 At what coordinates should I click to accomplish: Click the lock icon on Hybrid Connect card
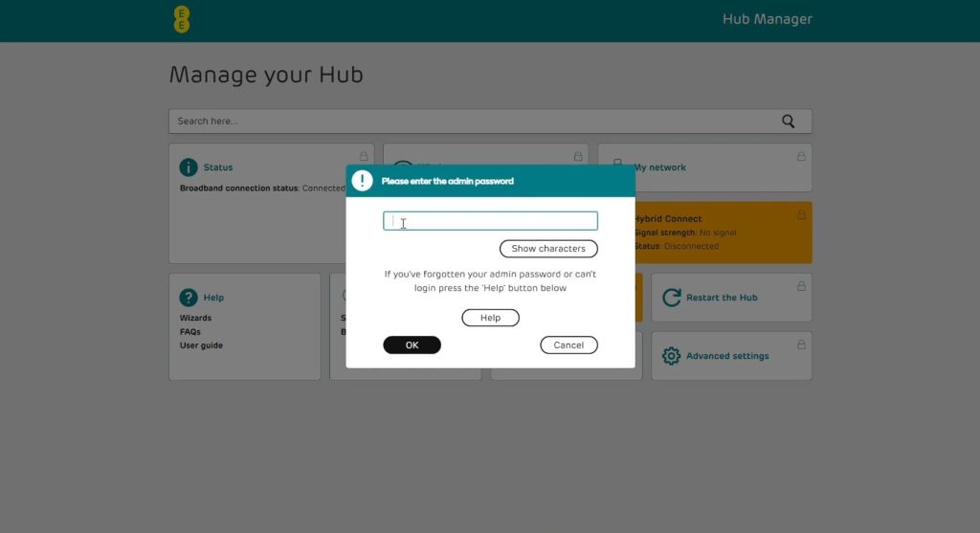[x=801, y=214]
